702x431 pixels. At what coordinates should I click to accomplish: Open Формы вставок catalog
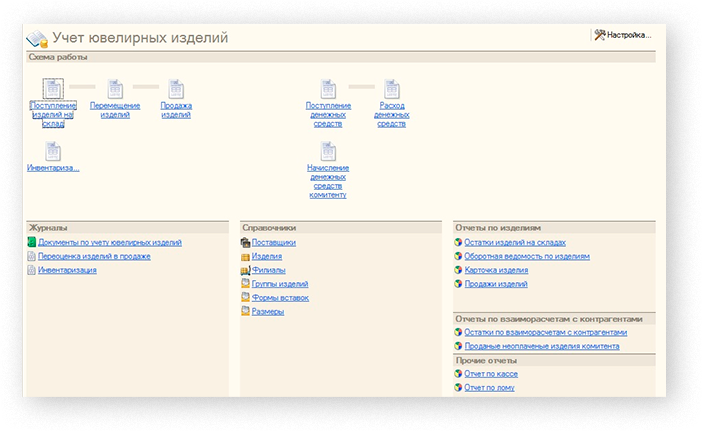point(280,298)
